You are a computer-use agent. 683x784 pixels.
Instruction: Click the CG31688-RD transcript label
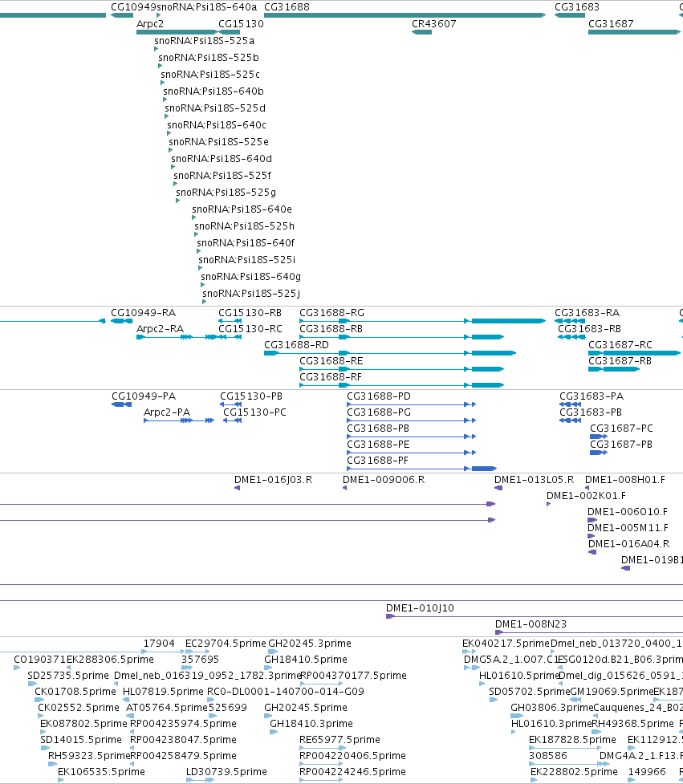(x=296, y=344)
